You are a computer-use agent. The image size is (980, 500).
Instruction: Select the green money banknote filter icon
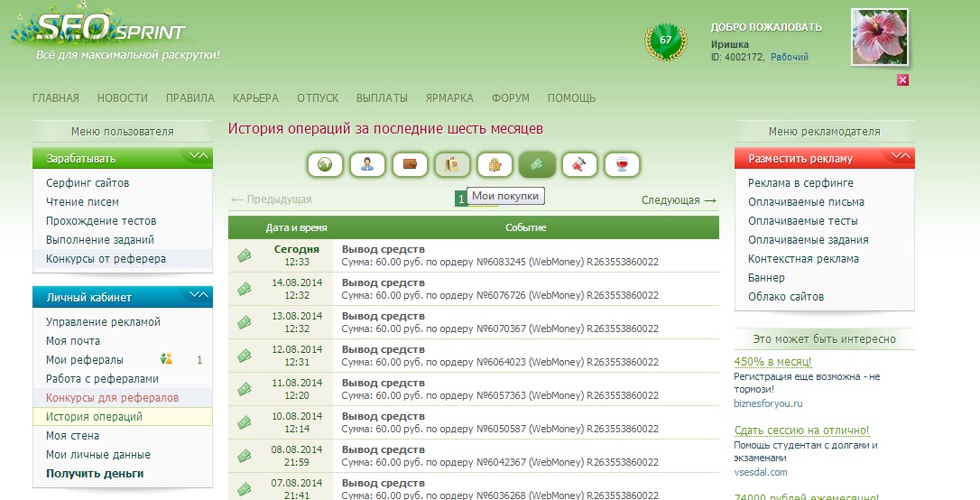(x=537, y=164)
